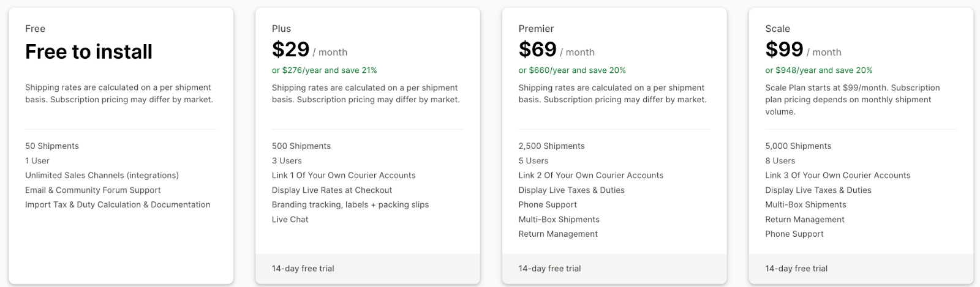Click the Free plan title
980x287 pixels.
coord(35,29)
